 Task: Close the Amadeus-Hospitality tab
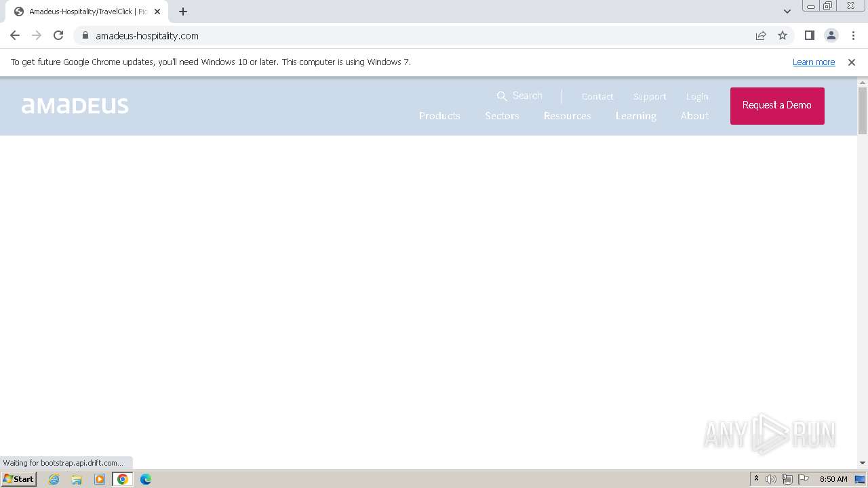click(x=157, y=12)
